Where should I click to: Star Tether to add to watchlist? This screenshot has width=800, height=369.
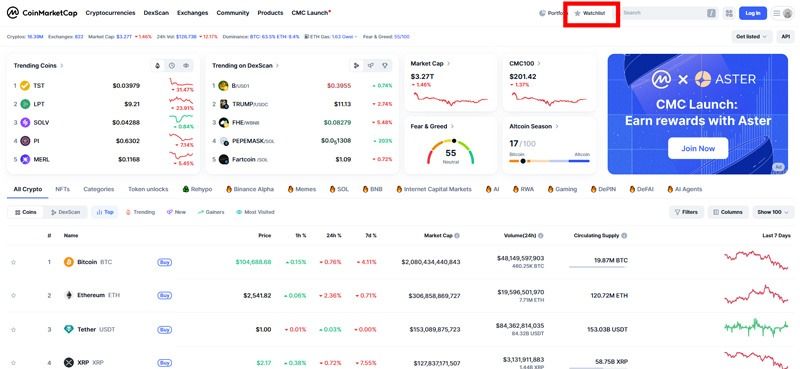pyautogui.click(x=14, y=329)
